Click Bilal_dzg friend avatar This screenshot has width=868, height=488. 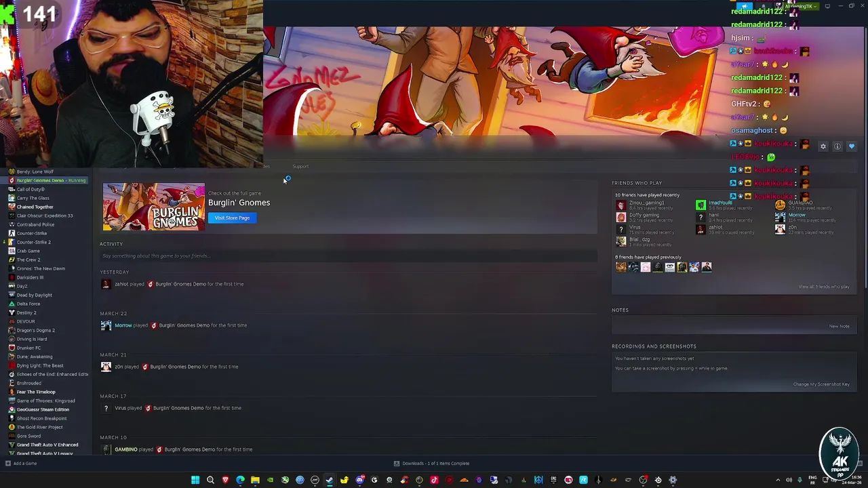(x=620, y=241)
